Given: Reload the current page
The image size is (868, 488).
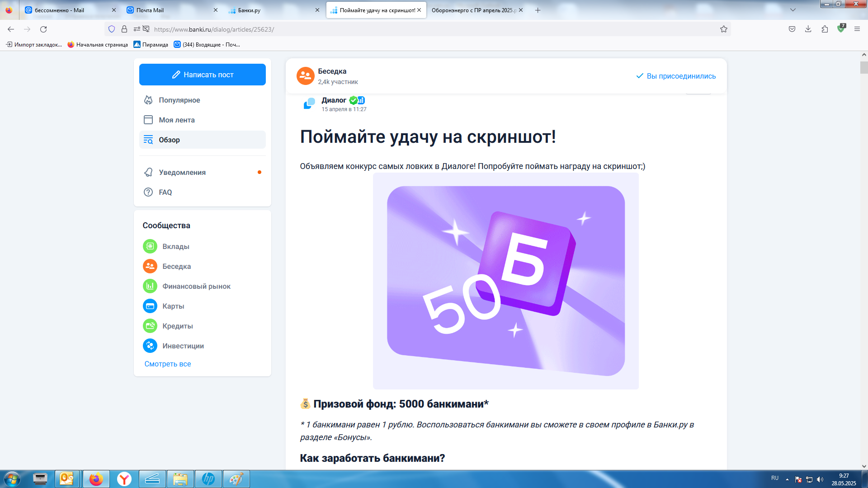Looking at the screenshot, I should pos(43,29).
